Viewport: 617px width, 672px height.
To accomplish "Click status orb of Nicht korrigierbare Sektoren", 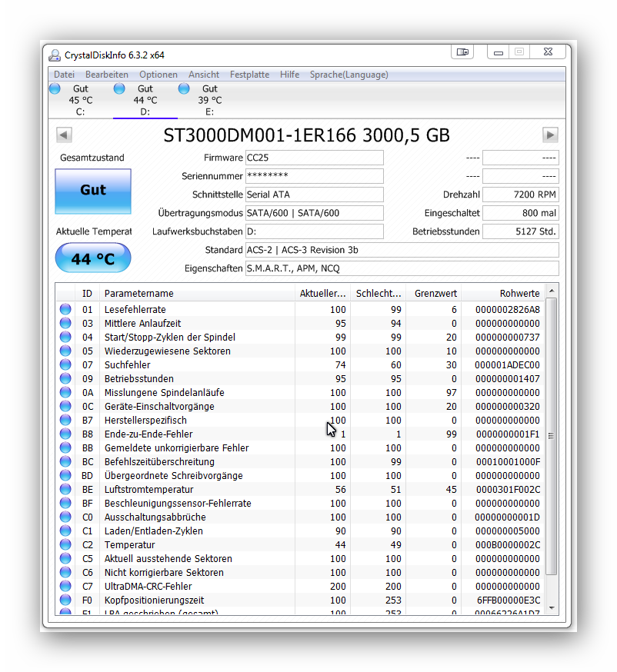I will (x=65, y=572).
